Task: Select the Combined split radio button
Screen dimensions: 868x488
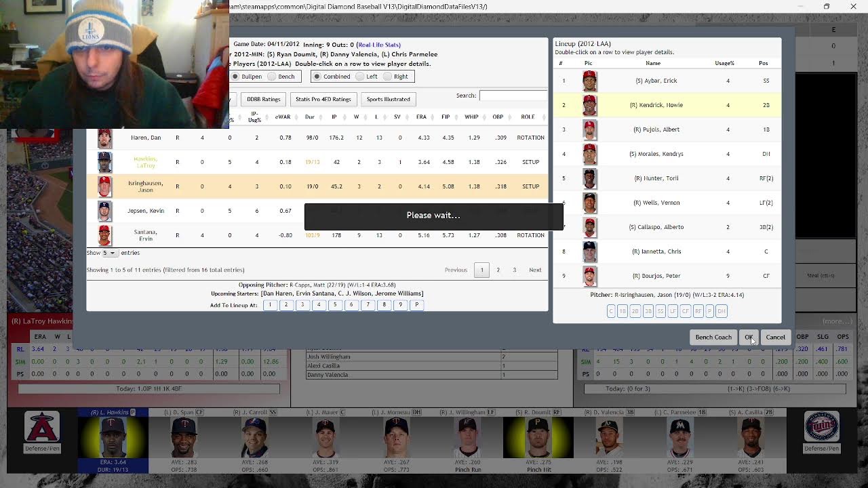Action: (x=317, y=77)
